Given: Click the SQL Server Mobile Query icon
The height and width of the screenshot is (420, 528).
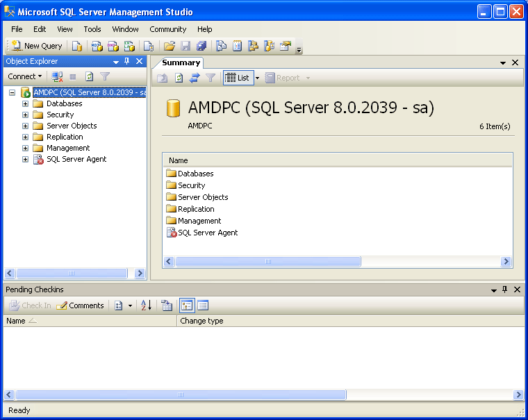Looking at the screenshot, I should pyautogui.click(x=149, y=46).
